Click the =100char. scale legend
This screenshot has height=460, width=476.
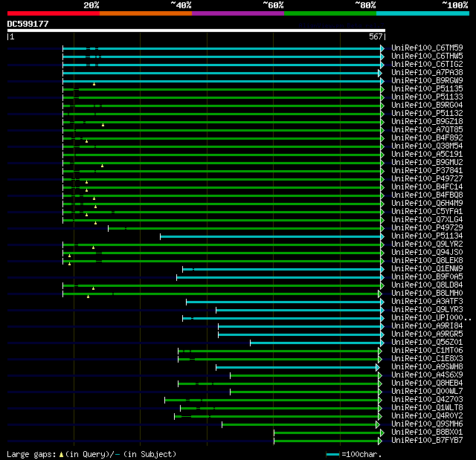click(354, 454)
